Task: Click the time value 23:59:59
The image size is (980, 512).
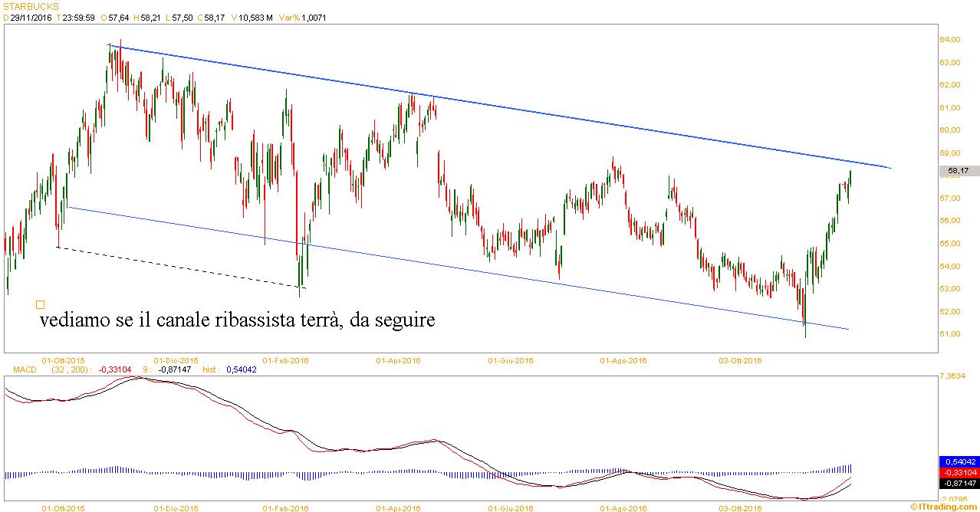Action: 80,18
